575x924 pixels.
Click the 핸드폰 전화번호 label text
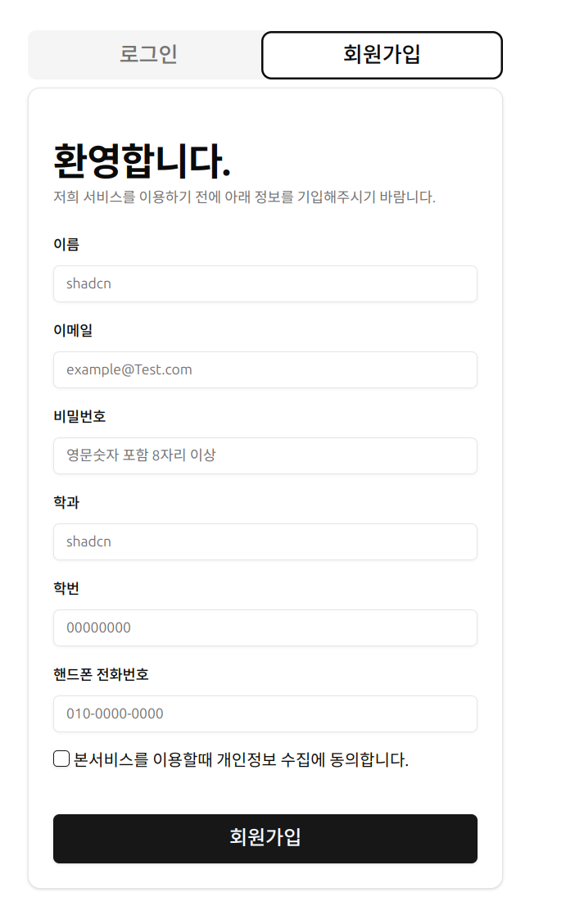[101, 674]
